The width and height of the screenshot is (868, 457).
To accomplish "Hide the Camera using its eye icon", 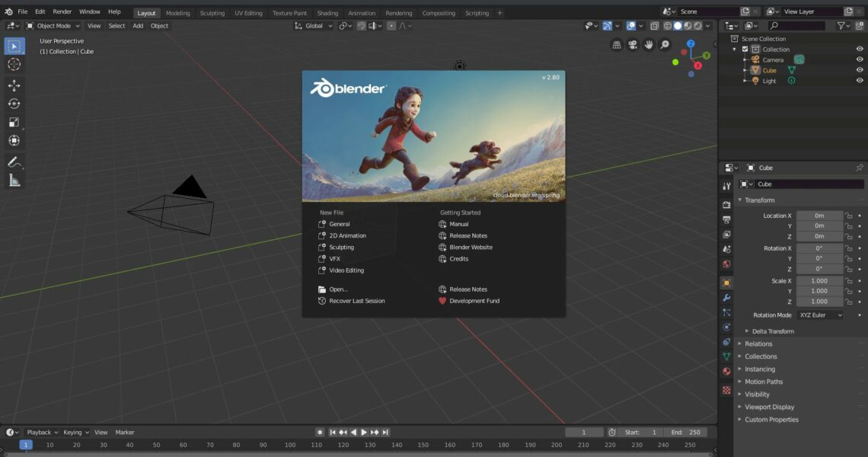I will 860,59.
